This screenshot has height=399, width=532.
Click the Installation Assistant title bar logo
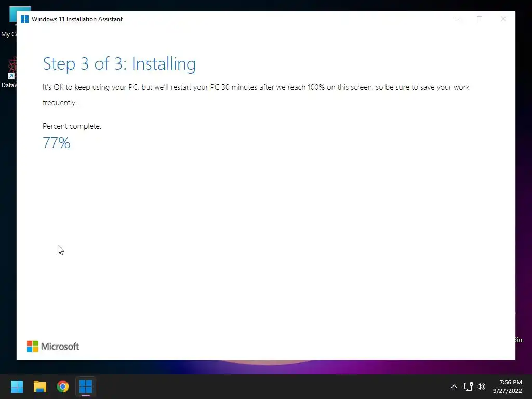[24, 19]
